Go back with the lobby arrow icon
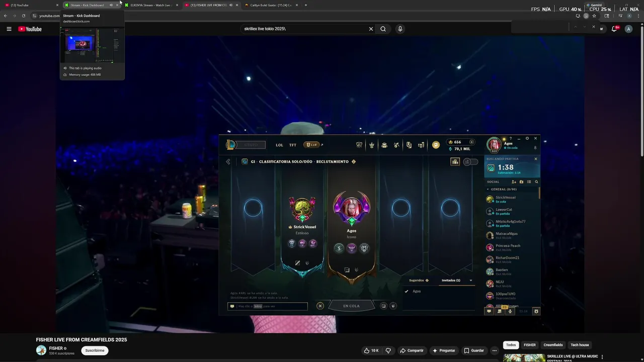 coord(228,161)
